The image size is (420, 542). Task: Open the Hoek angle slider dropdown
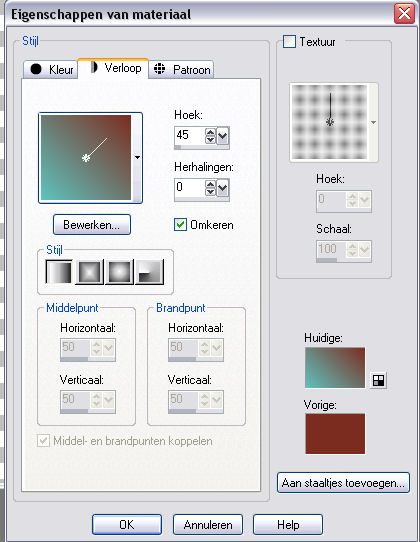(x=223, y=136)
